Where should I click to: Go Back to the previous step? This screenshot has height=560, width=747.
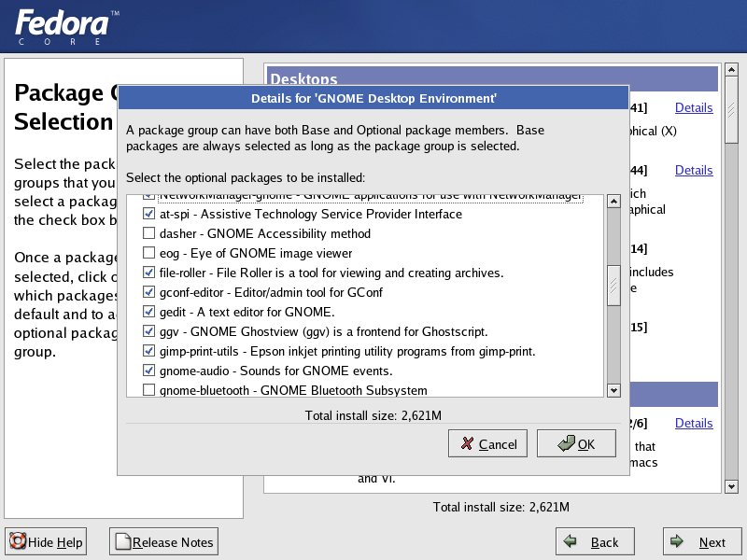(x=595, y=541)
